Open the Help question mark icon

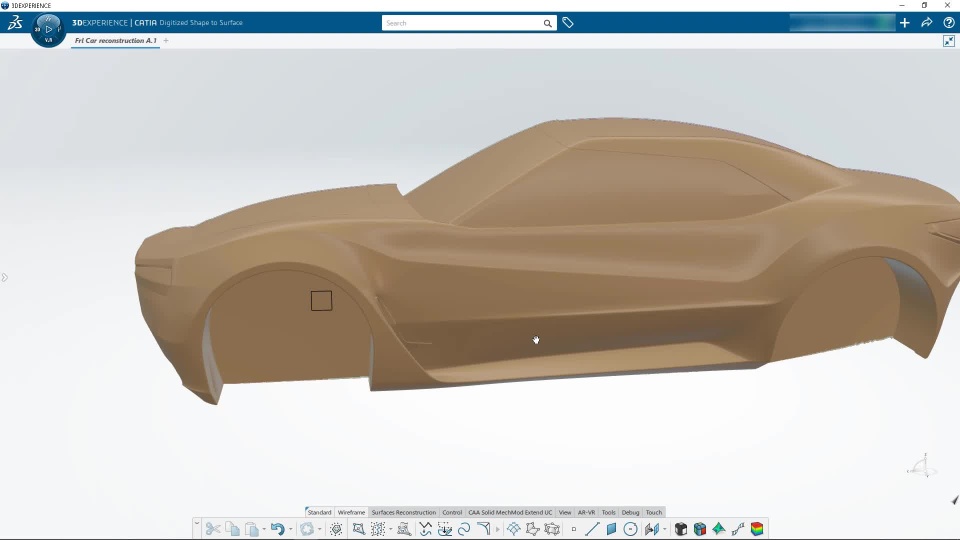pos(949,23)
